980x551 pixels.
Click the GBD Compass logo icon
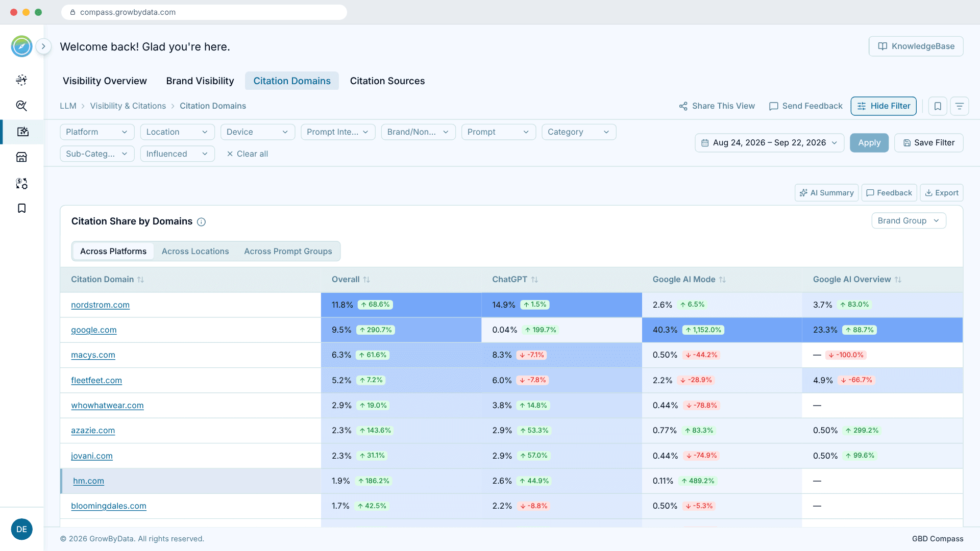22,46
